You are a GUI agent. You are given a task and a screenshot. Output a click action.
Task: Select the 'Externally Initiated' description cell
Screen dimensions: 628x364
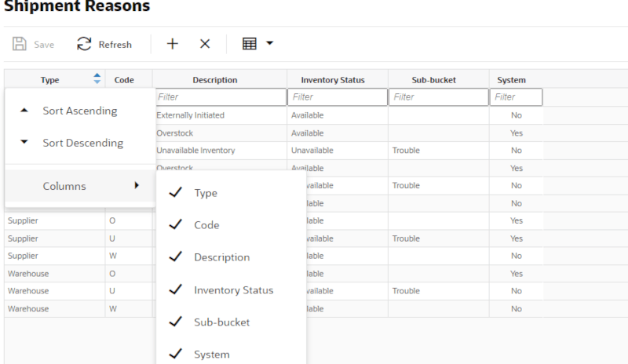pyautogui.click(x=221, y=115)
